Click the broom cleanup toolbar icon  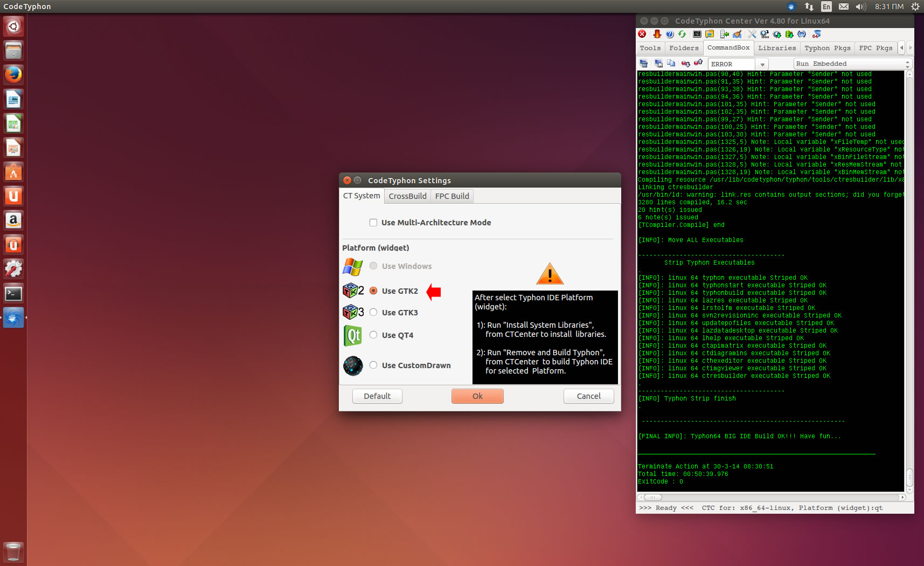[x=737, y=34]
